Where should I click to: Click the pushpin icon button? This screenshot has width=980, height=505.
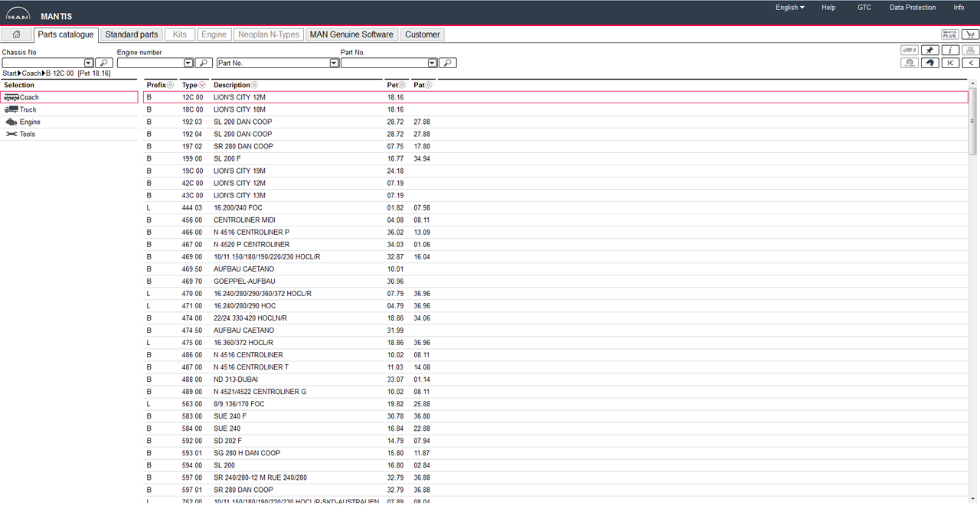pos(929,50)
